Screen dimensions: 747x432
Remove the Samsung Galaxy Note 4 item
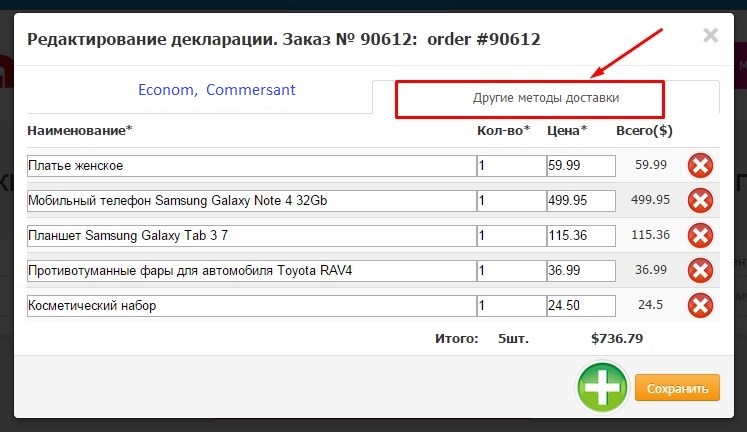tap(700, 200)
